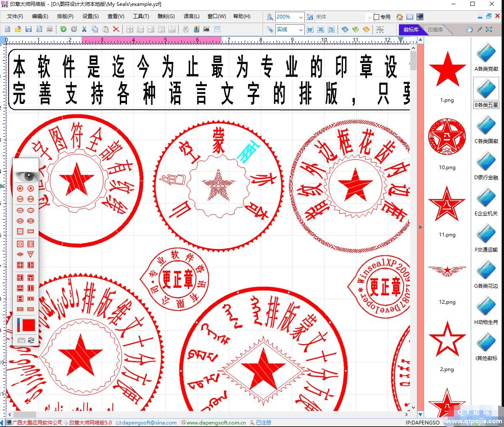Open the 宋体 font dropdown

369,17
